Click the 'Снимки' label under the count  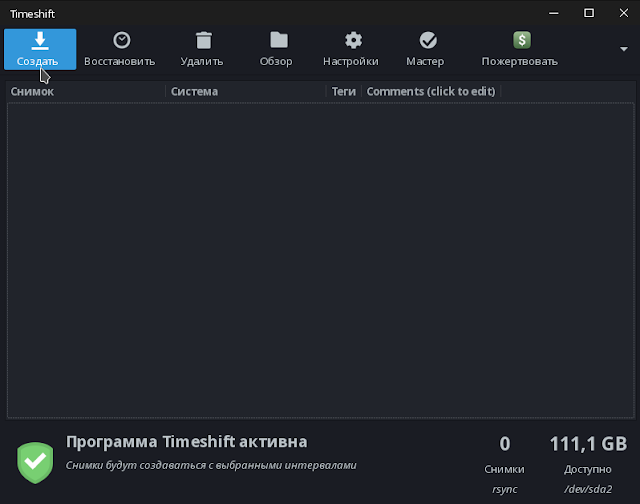tap(504, 469)
